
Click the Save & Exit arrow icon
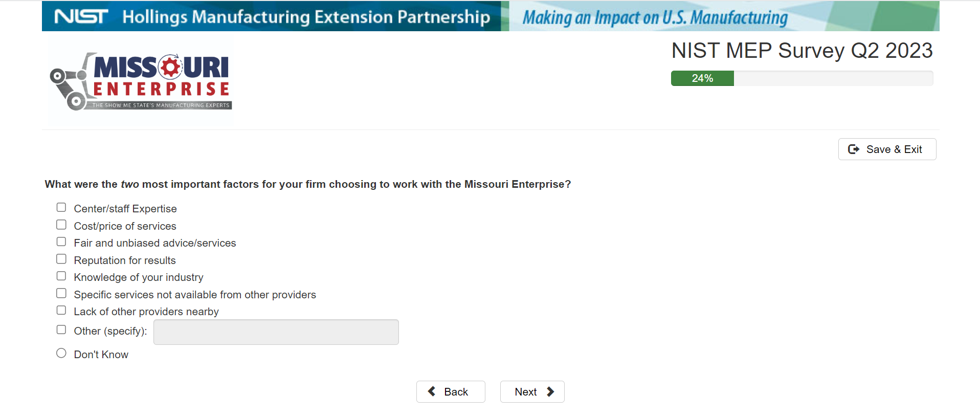[853, 149]
